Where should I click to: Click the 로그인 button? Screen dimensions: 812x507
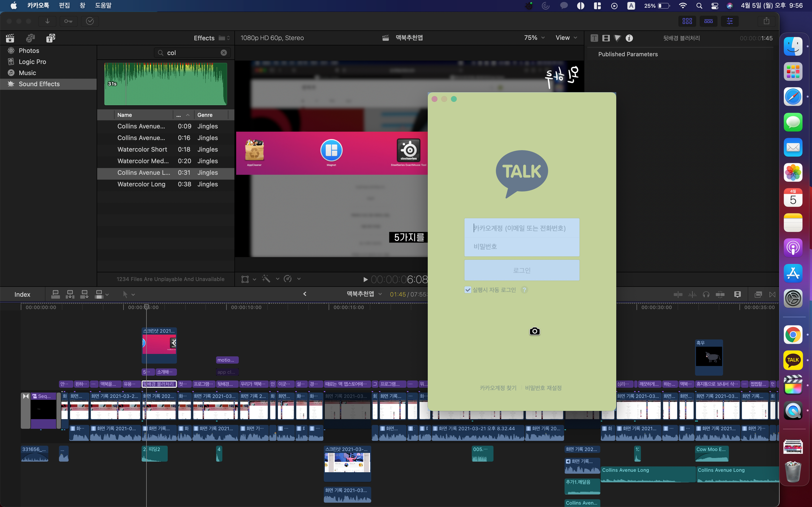(x=522, y=270)
